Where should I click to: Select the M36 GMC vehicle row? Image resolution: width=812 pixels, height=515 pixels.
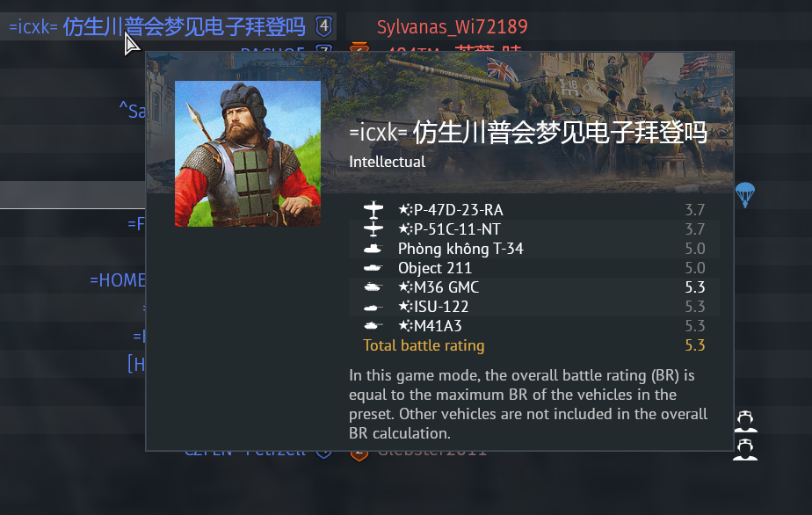coord(534,287)
